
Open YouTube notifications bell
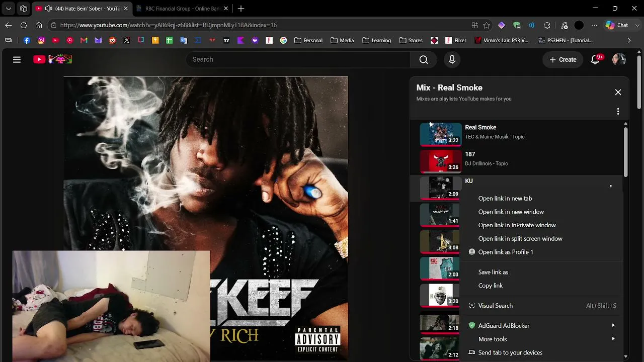point(596,59)
